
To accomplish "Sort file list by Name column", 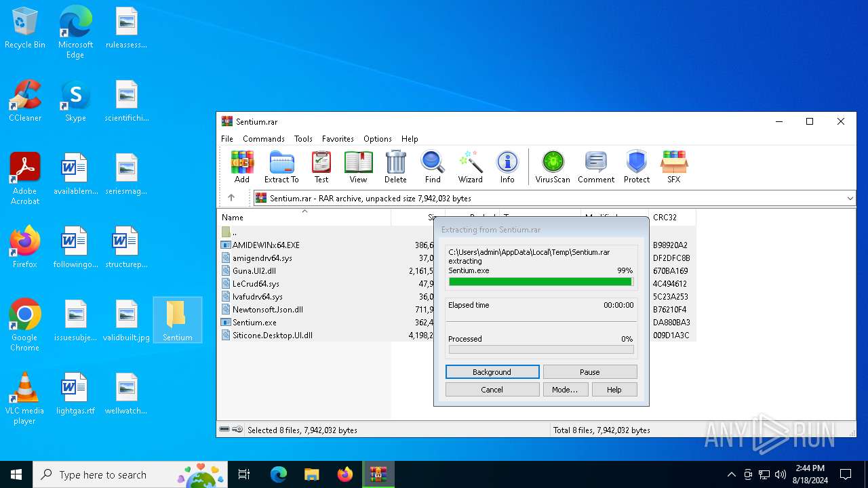I will click(304, 218).
